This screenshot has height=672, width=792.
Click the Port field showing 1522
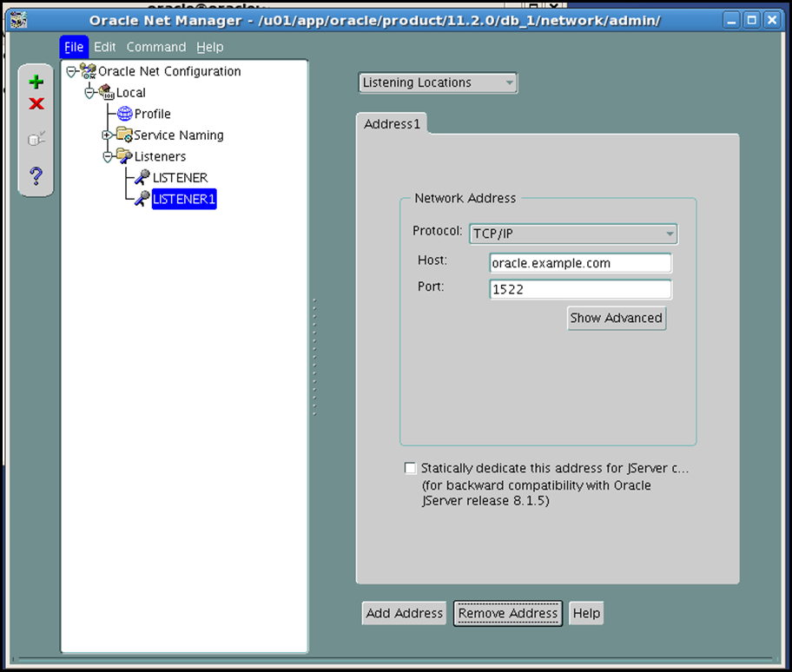click(580, 289)
